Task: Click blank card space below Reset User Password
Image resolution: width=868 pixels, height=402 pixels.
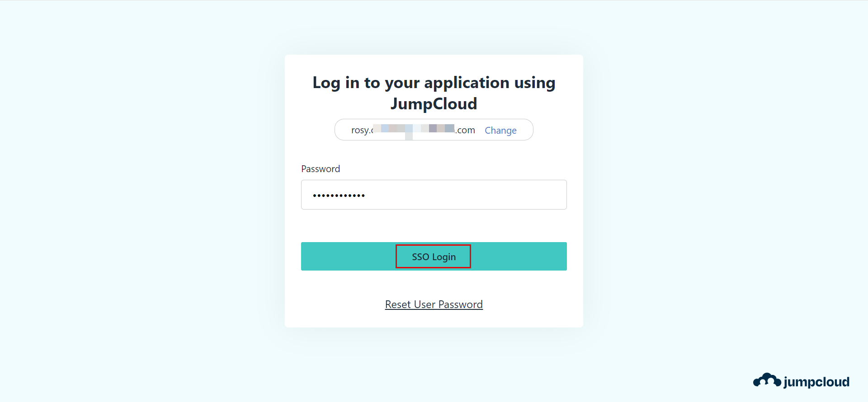Action: pyautogui.click(x=434, y=319)
